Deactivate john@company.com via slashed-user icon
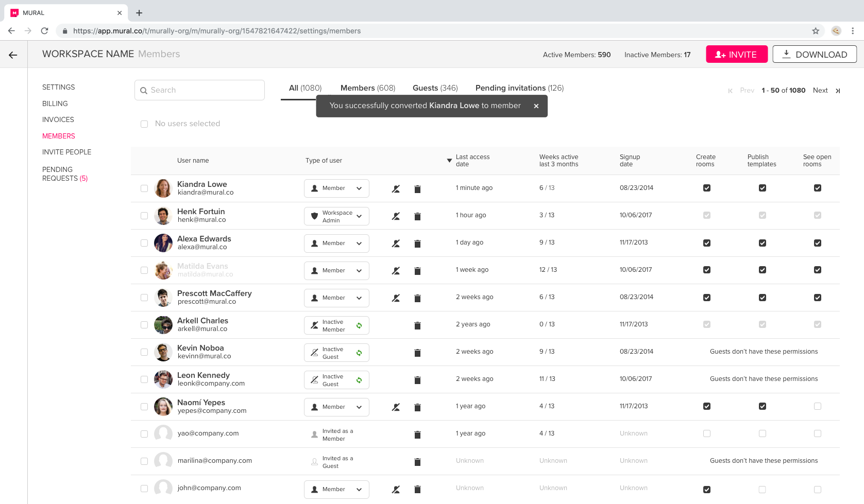 click(x=396, y=490)
